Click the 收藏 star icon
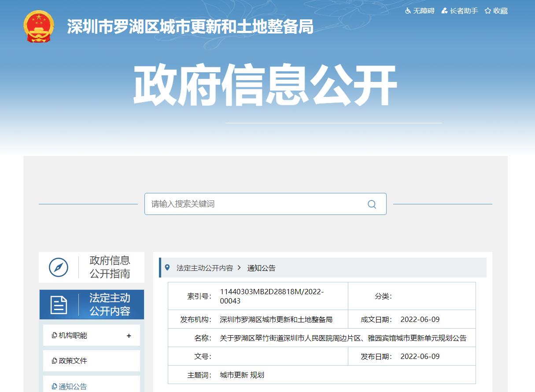The image size is (535, 392). [488, 11]
